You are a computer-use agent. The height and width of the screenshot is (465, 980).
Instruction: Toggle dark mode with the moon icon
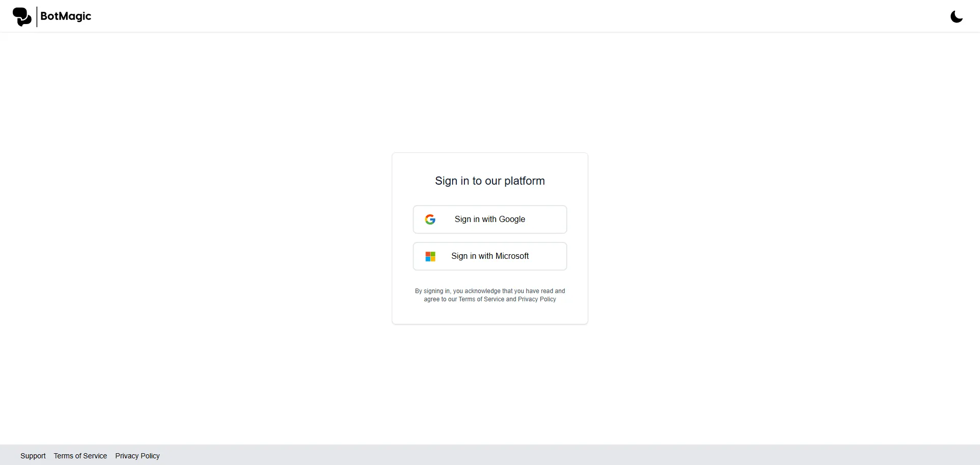coord(956,17)
